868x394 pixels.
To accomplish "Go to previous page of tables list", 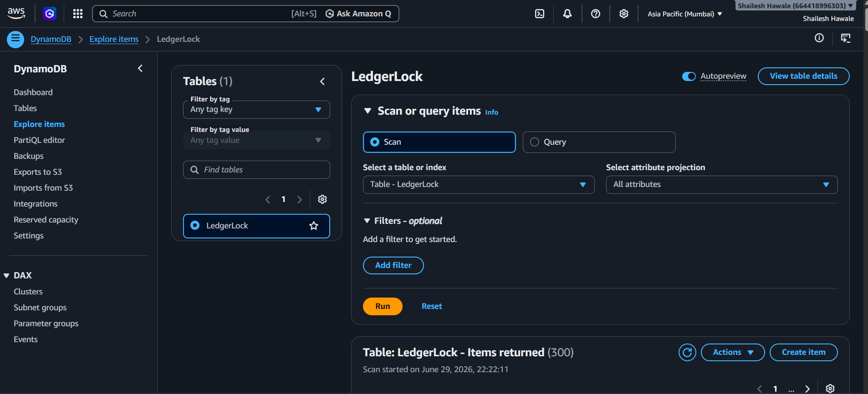I will point(268,199).
